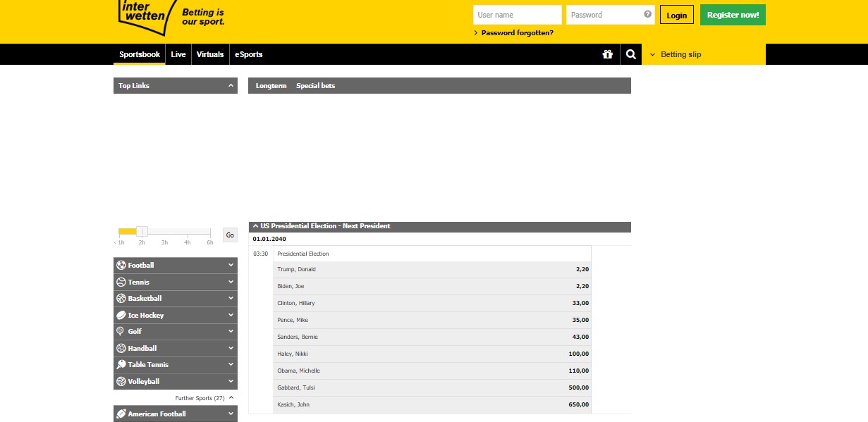Click the Login button
Image resolution: width=868 pixels, height=422 pixels.
[x=677, y=15]
